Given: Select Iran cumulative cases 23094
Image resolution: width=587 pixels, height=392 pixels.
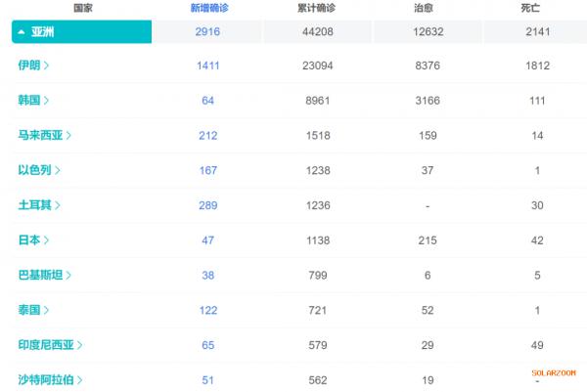Looking at the screenshot, I should [317, 65].
